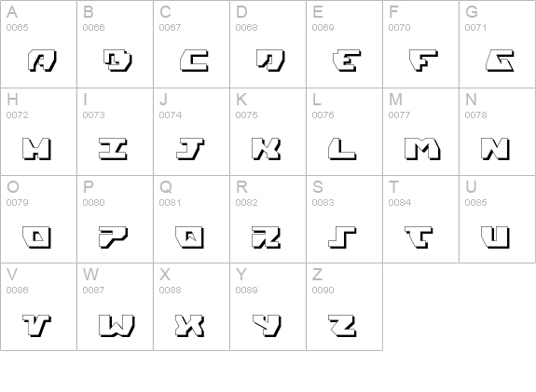Screen dimensions: 536x392
Task: Select the X glyph with code 0088
Action: pyautogui.click(x=190, y=326)
